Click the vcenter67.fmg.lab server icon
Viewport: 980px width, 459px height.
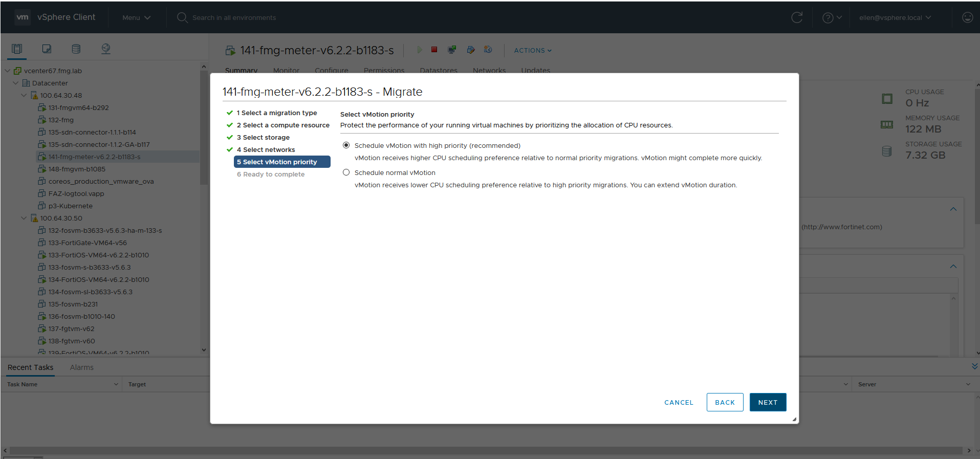(18, 71)
